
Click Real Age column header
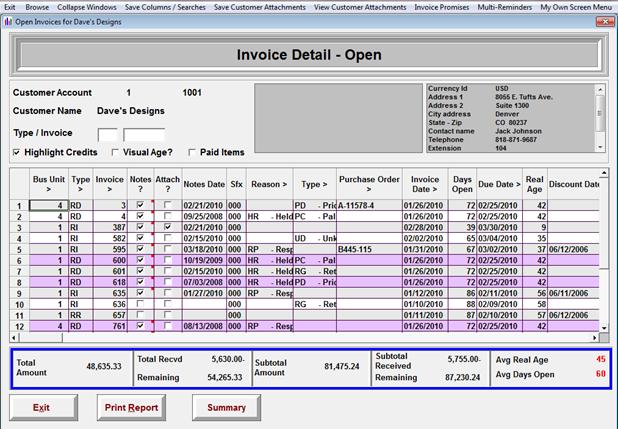tap(534, 184)
